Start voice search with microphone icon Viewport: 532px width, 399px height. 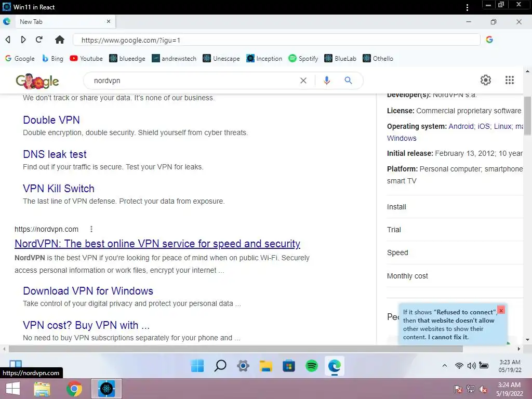[326, 81]
